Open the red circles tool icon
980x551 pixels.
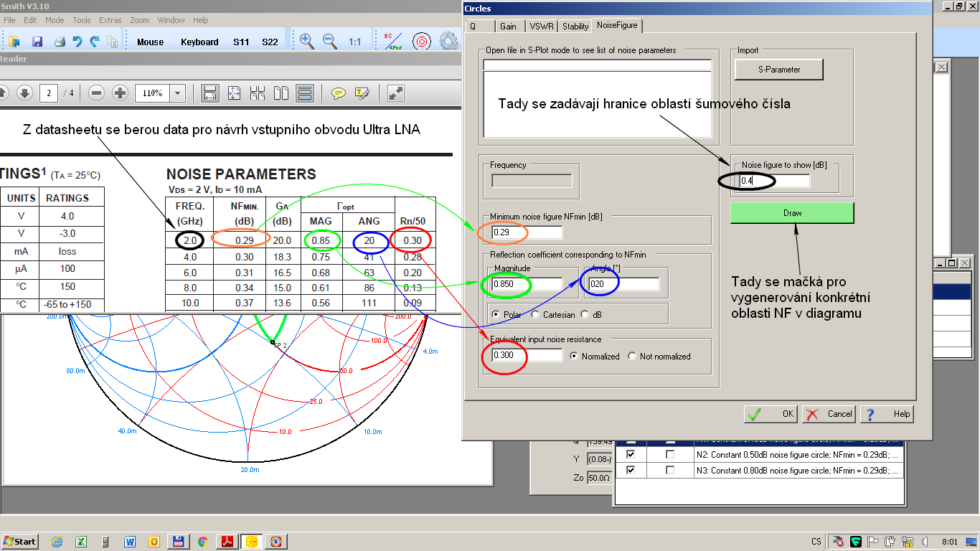tap(422, 42)
